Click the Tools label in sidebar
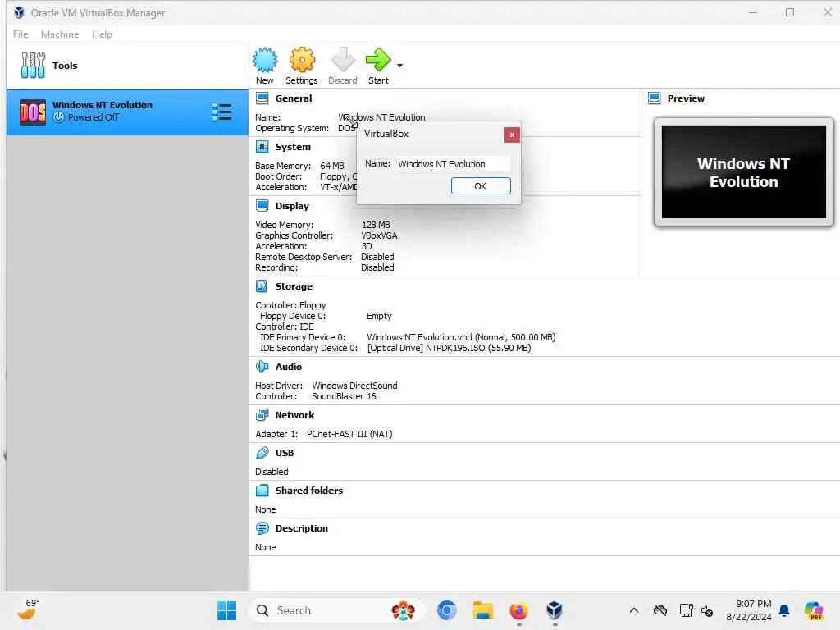This screenshot has width=840, height=630. point(65,66)
